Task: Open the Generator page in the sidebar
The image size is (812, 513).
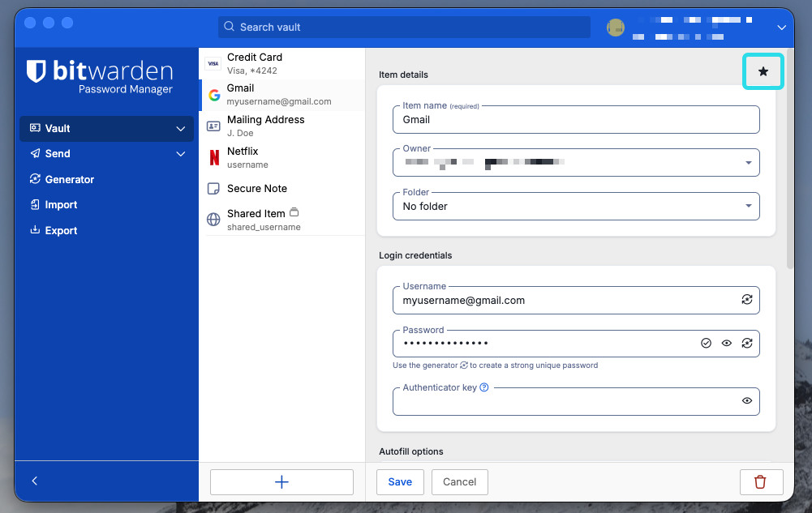Action: pos(70,179)
